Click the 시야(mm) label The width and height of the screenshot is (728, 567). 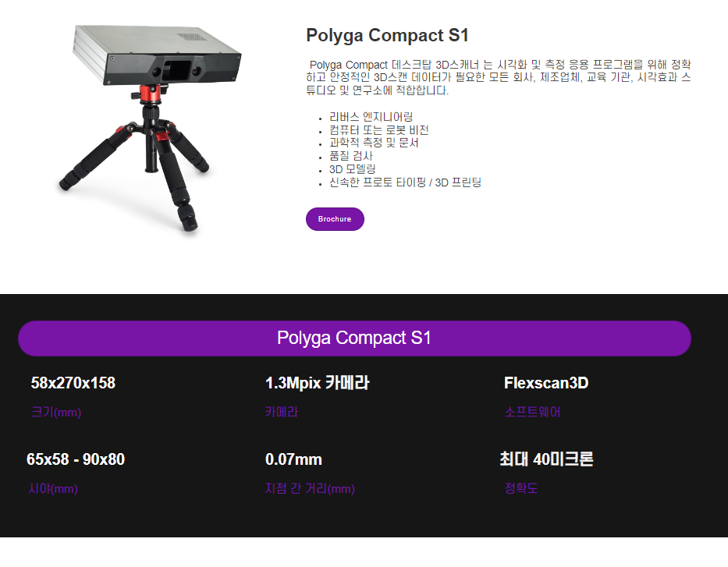point(53,489)
